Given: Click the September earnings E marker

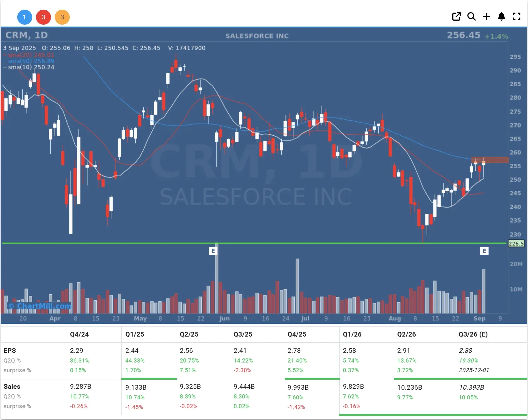Looking at the screenshot, I should click(x=484, y=251).
